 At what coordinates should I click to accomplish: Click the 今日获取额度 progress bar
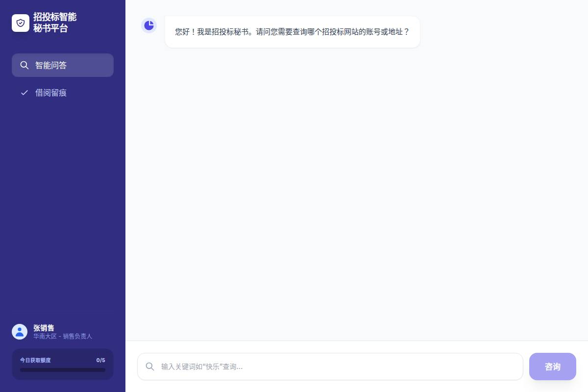click(x=63, y=370)
